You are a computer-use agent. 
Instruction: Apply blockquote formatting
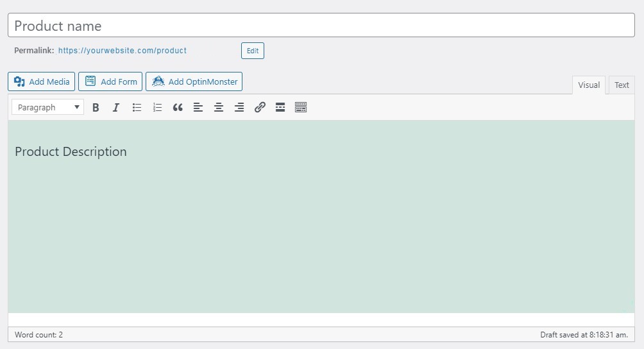(178, 108)
